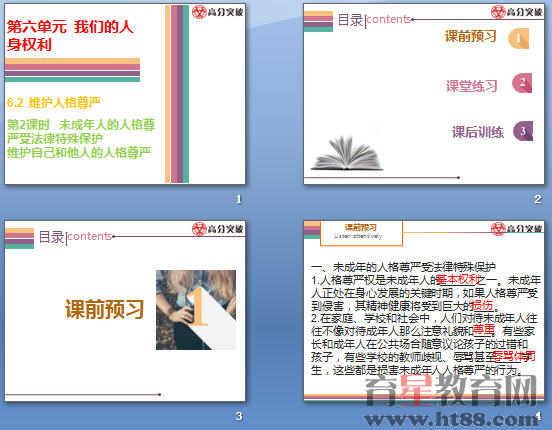This screenshot has height=430, width=552.
Task: Click the 课前预习 tab label on slide 4
Action: (360, 227)
